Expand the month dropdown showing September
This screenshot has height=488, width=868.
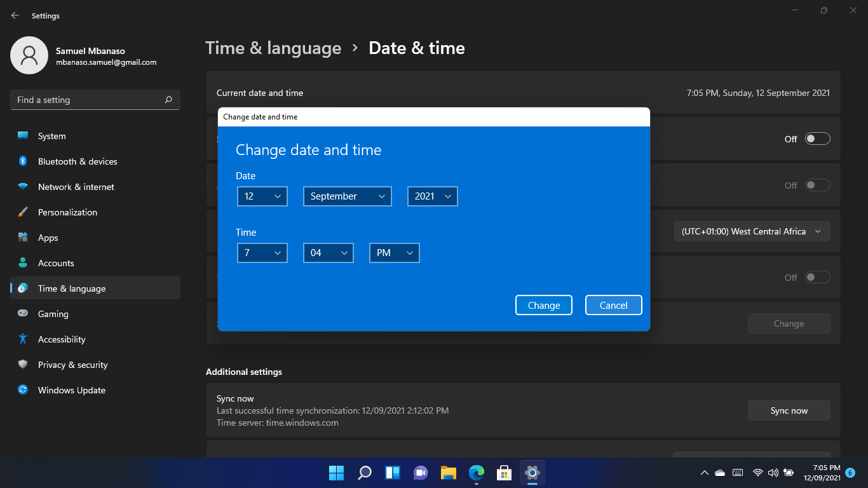click(347, 196)
